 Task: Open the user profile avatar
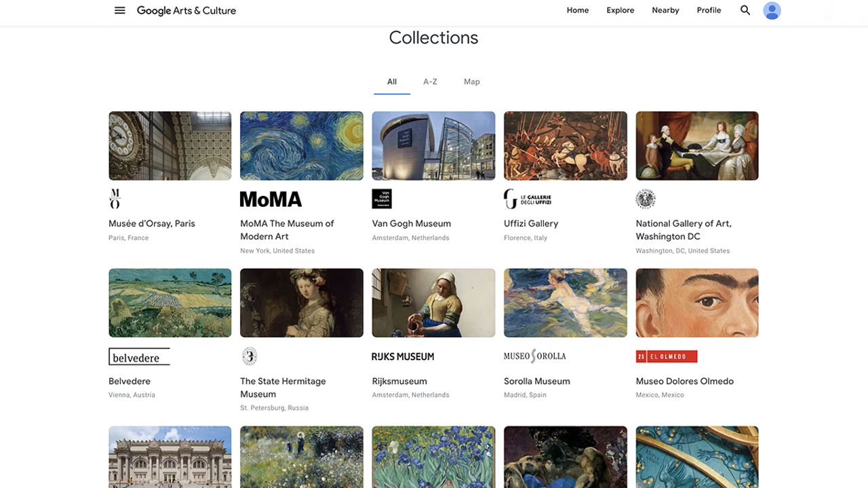(772, 10)
